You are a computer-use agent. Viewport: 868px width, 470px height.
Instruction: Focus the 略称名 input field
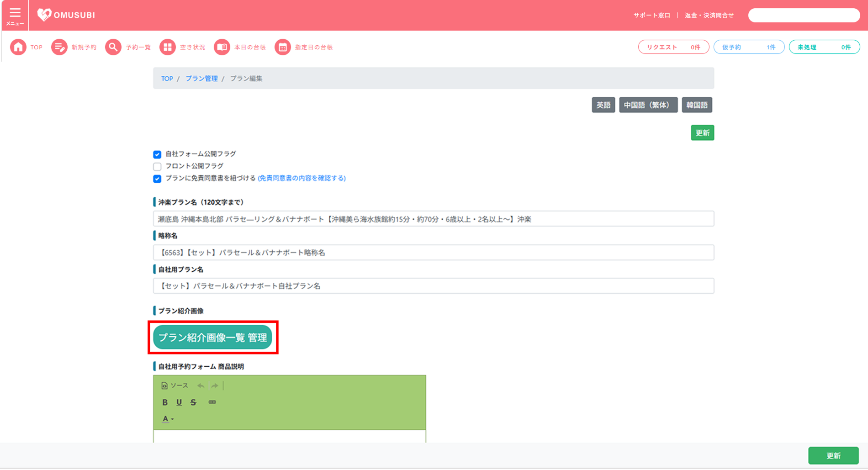(x=434, y=253)
